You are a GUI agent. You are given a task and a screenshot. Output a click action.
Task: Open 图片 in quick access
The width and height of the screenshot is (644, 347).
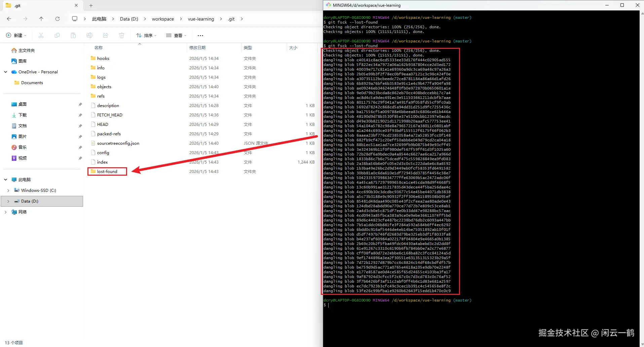coord(19,136)
